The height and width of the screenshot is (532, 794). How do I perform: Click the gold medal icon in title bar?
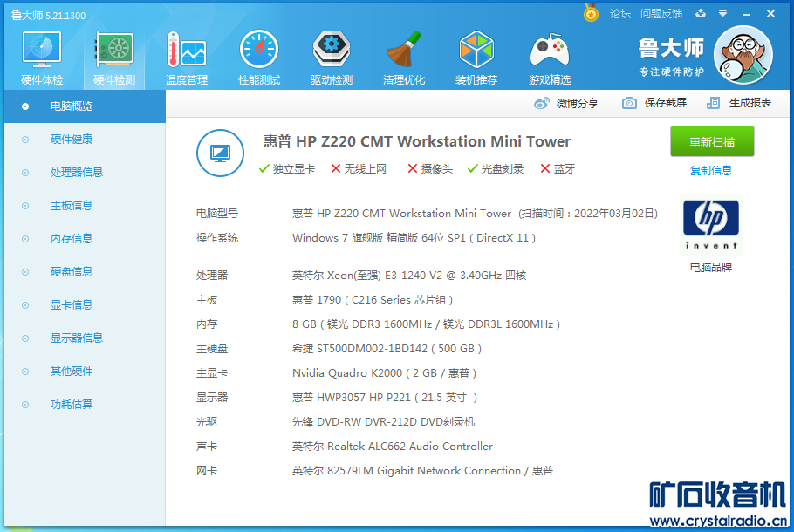[591, 13]
